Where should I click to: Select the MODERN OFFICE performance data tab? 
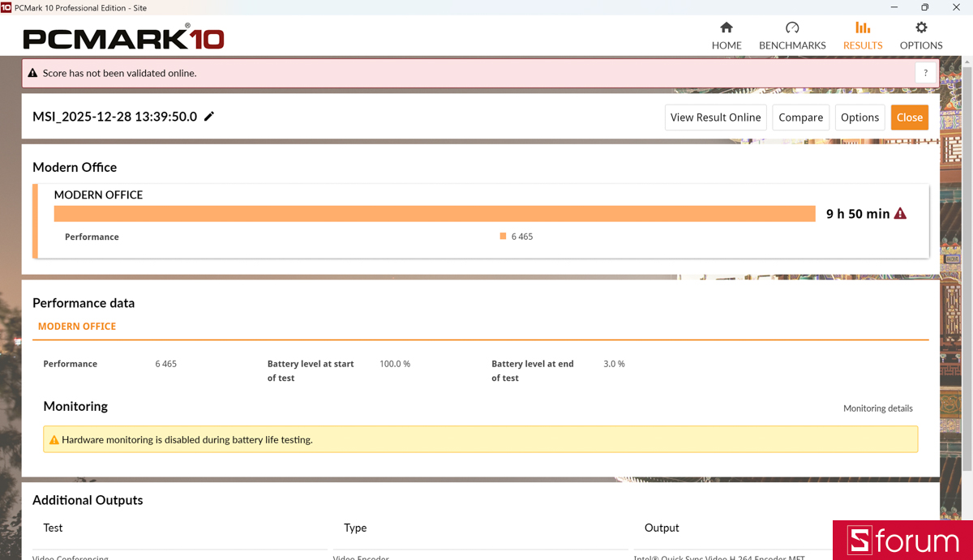(77, 327)
